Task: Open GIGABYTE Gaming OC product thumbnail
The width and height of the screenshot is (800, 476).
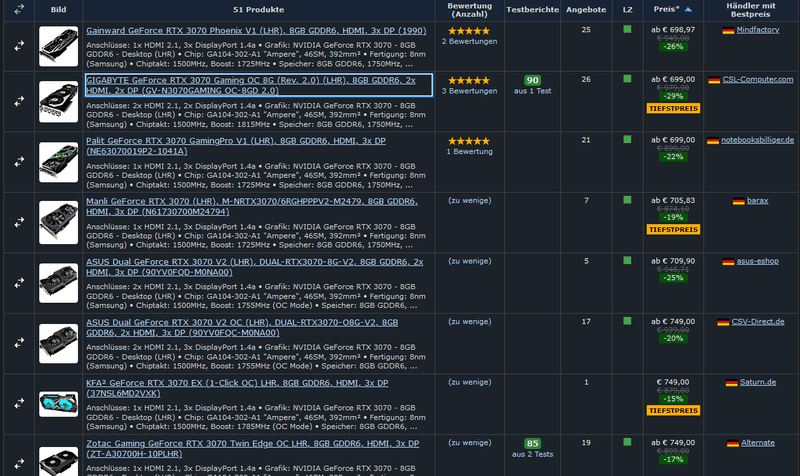Action: (59, 102)
